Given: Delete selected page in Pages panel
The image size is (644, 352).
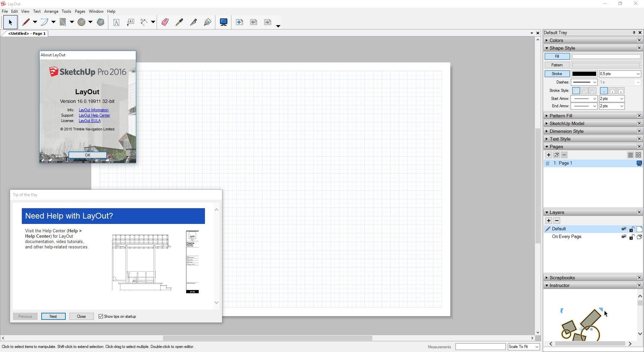Looking at the screenshot, I should (564, 155).
